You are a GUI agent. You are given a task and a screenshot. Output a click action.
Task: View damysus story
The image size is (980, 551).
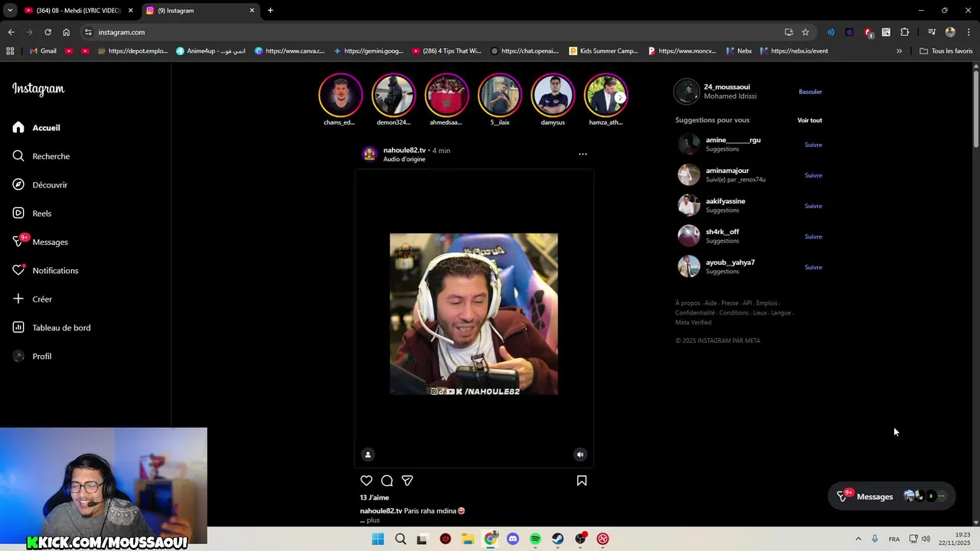tap(553, 95)
